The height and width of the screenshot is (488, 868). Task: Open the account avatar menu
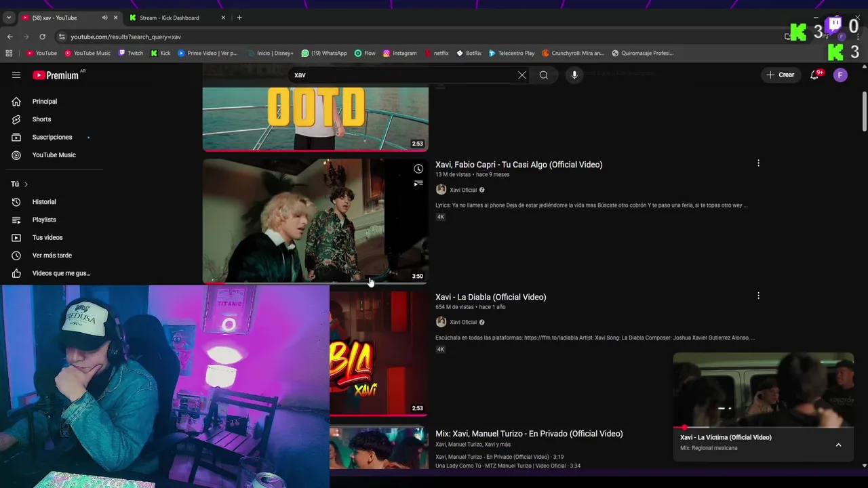(x=840, y=75)
